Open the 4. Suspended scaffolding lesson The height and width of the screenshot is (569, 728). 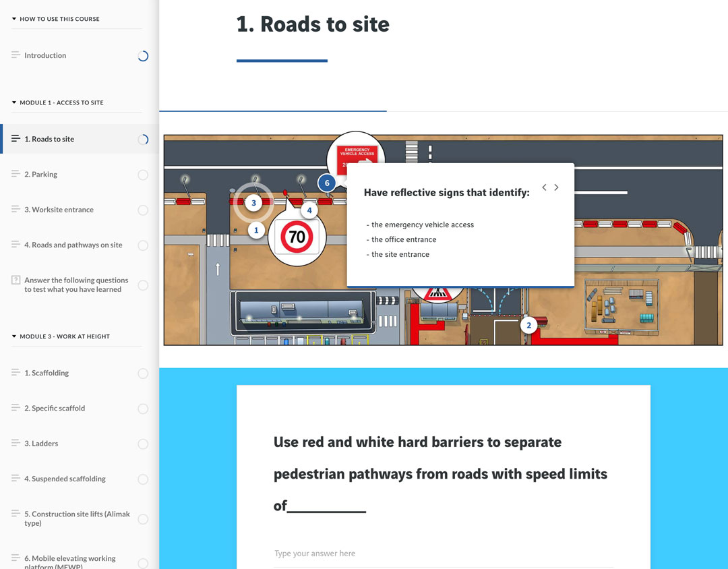(x=80, y=479)
